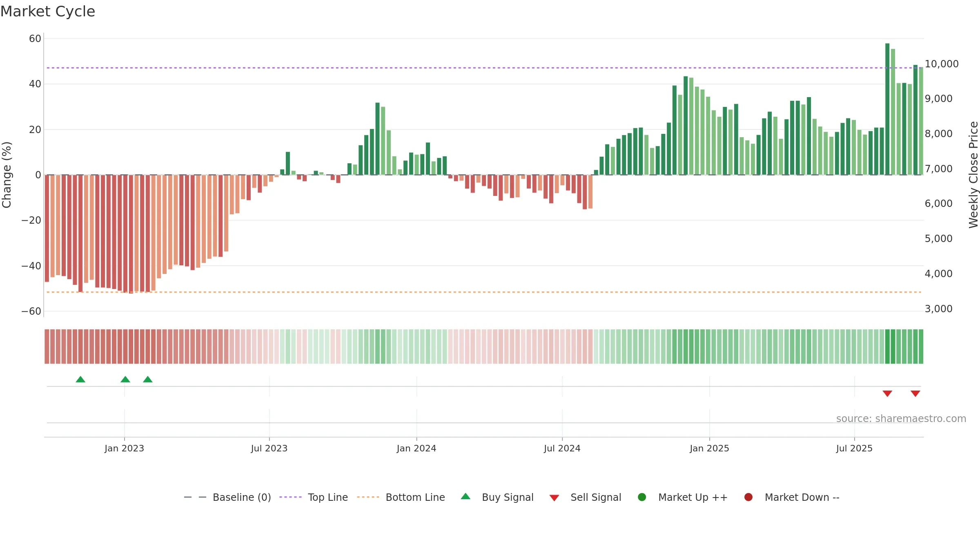
Task: Click the 60 tick on the Change axis
Action: click(x=35, y=39)
